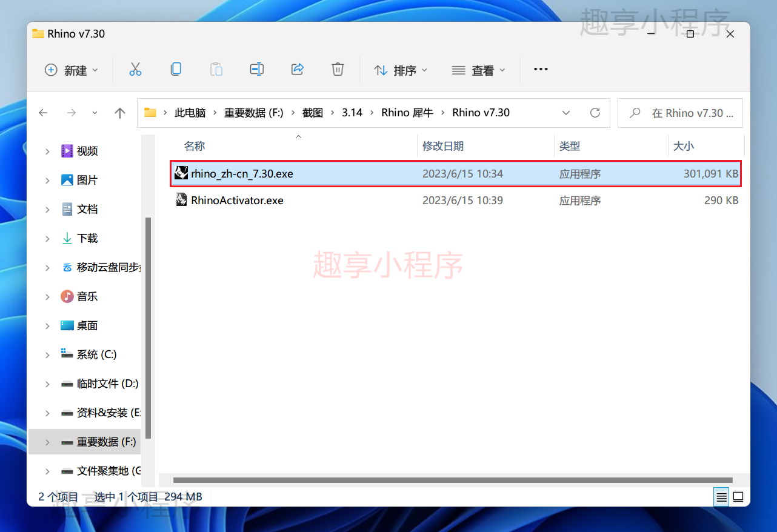Click the Pictures folder icon in sidebar

pos(67,180)
